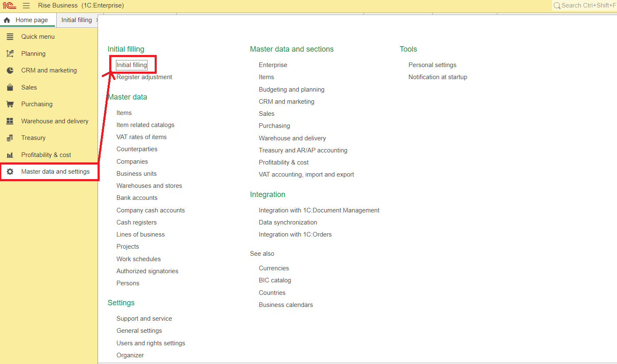
Task: Open General settings
Action: coord(139,331)
